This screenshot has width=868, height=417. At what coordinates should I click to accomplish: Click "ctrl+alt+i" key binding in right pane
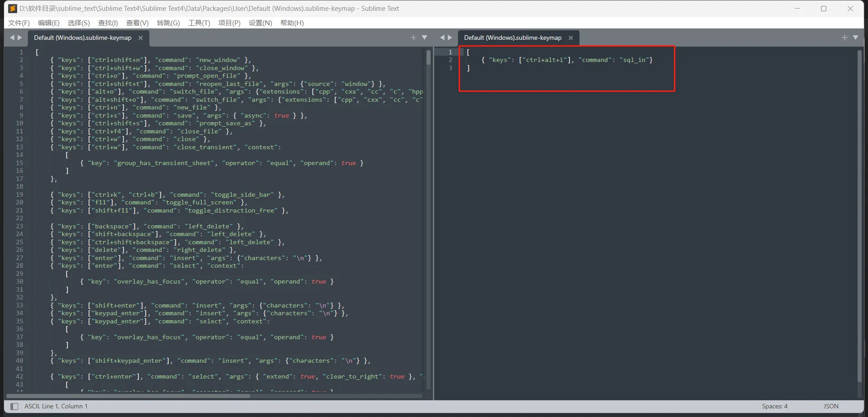545,60
